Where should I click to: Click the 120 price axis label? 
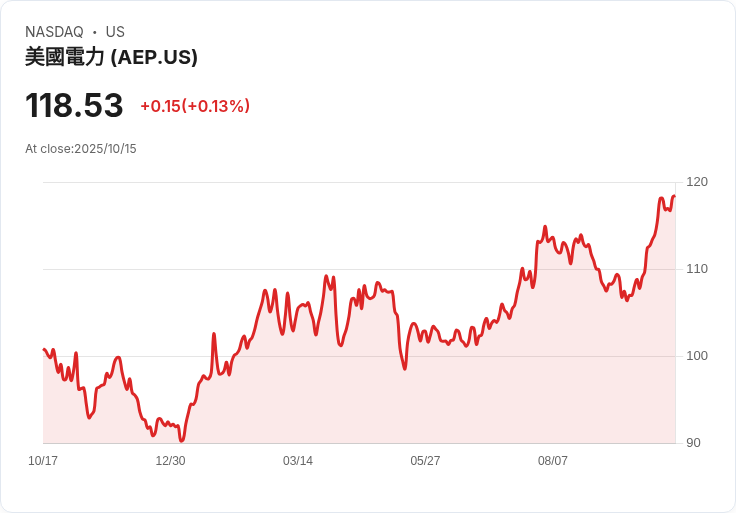point(697,182)
